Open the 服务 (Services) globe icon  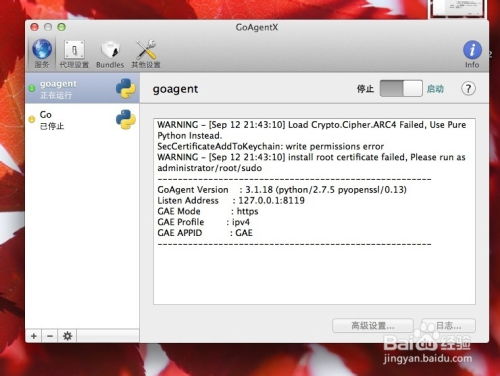pos(42,53)
